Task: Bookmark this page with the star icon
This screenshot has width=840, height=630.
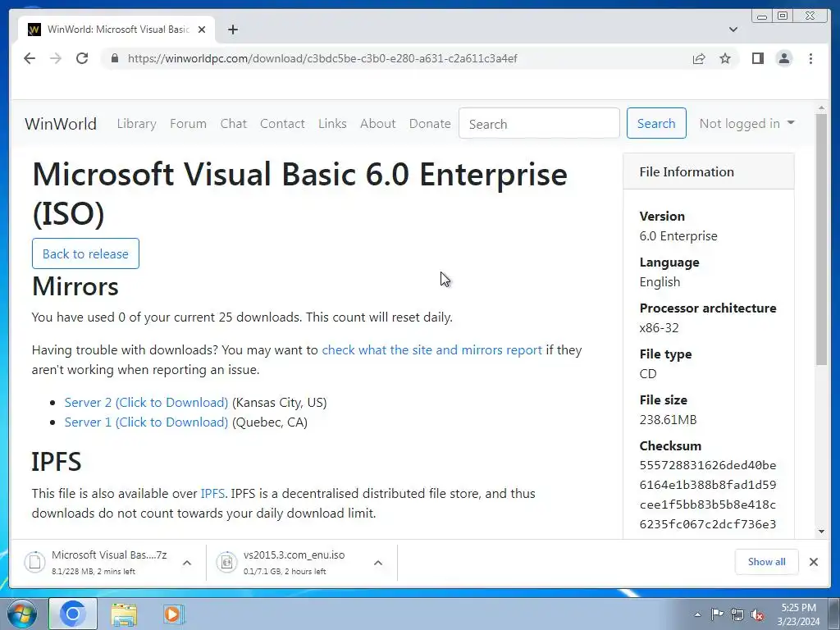Action: (725, 58)
